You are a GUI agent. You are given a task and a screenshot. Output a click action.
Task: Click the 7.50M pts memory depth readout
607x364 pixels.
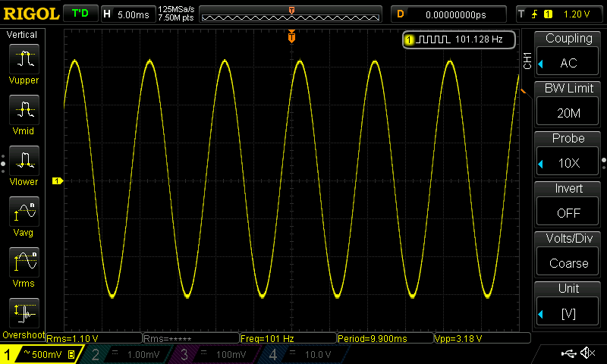(x=176, y=17)
